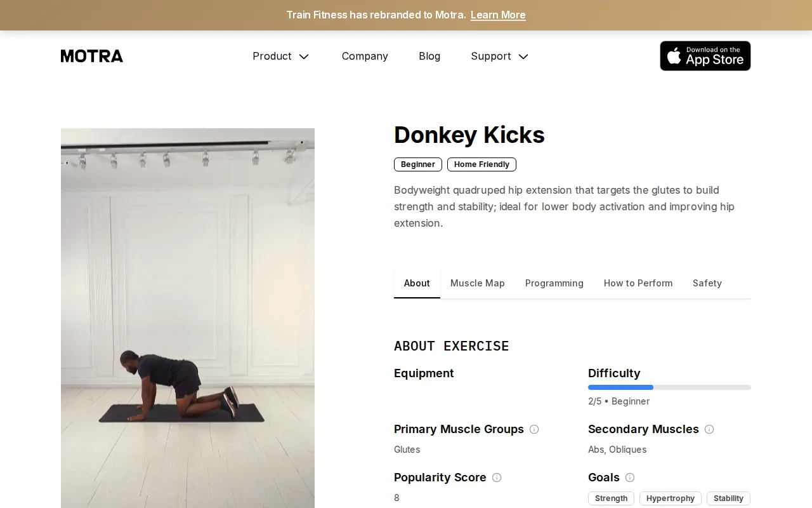Click the '2/5 • Beginner' difficulty text
The width and height of the screenshot is (812, 508).
[619, 401]
